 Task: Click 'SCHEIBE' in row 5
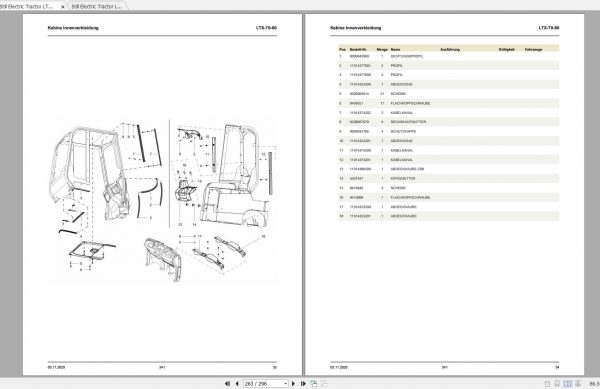coord(398,94)
